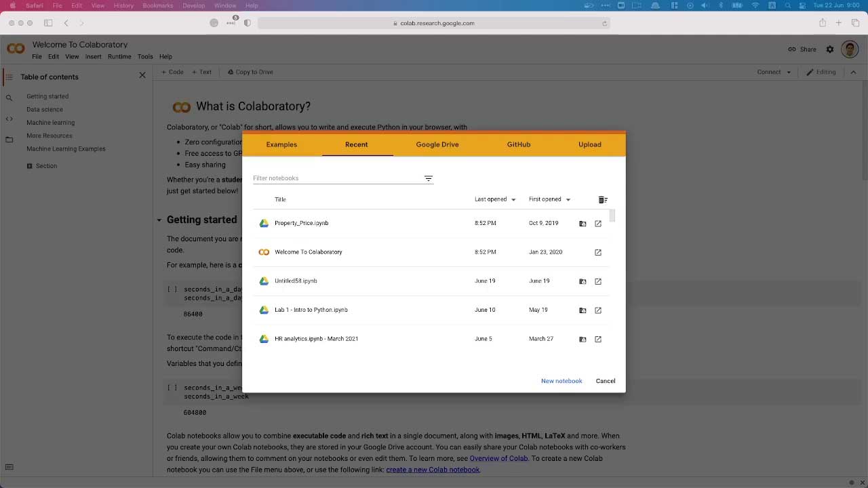Show HR analytics notebook in Drive

(583, 339)
